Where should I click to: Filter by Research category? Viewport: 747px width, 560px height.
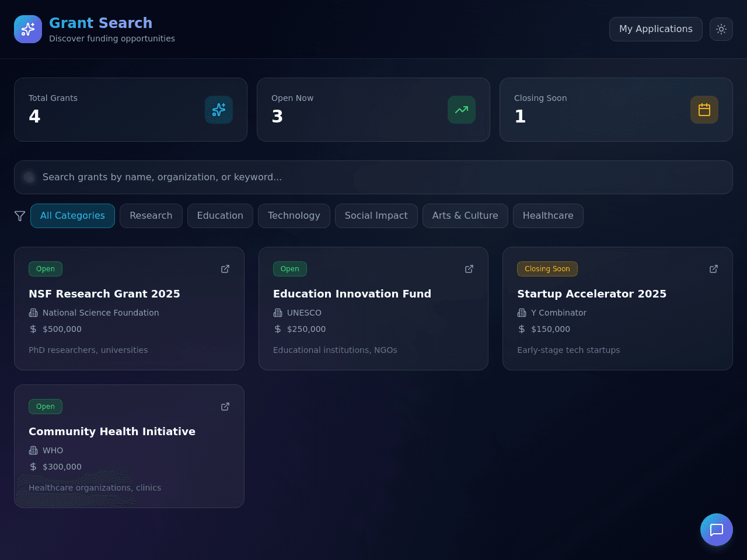[x=151, y=216]
